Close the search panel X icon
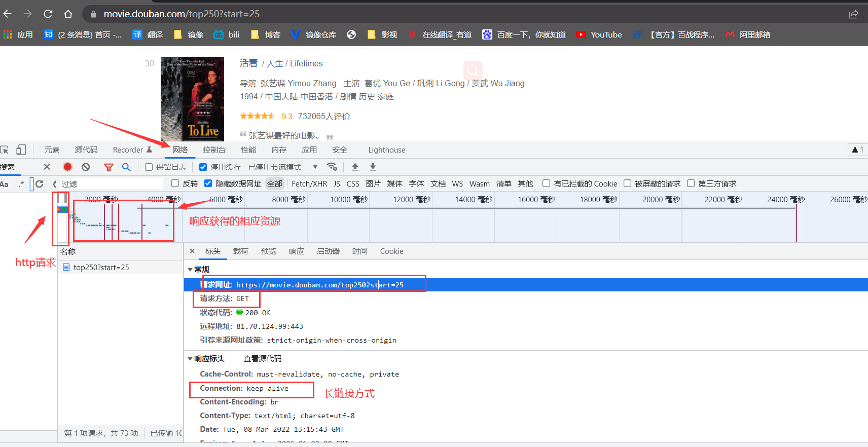Viewport: 868px width, 447px height. 47,167
